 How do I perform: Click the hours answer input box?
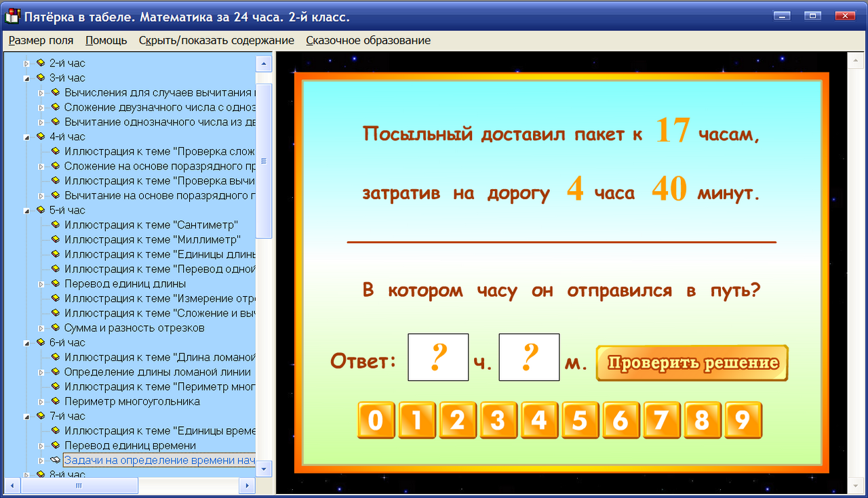coord(437,357)
